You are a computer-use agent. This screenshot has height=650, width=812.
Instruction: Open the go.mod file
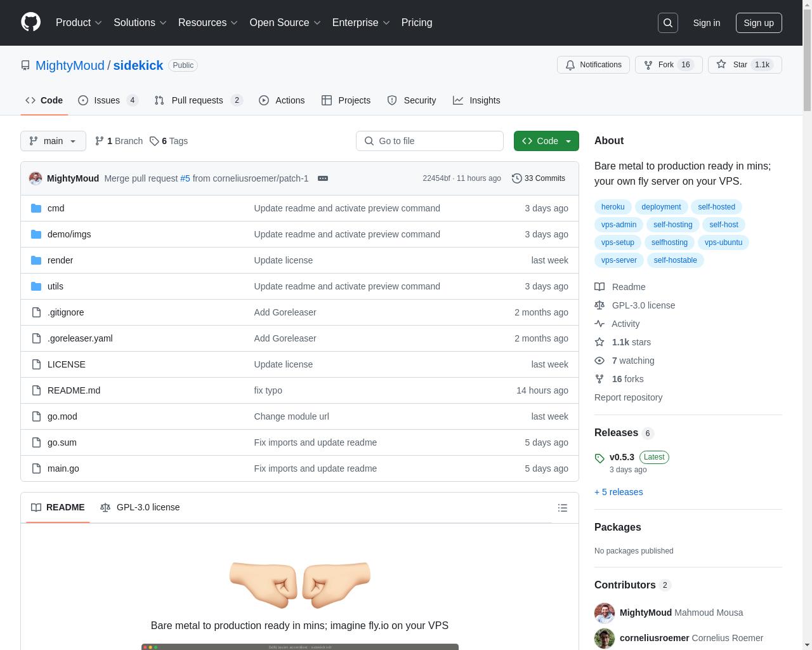(62, 416)
